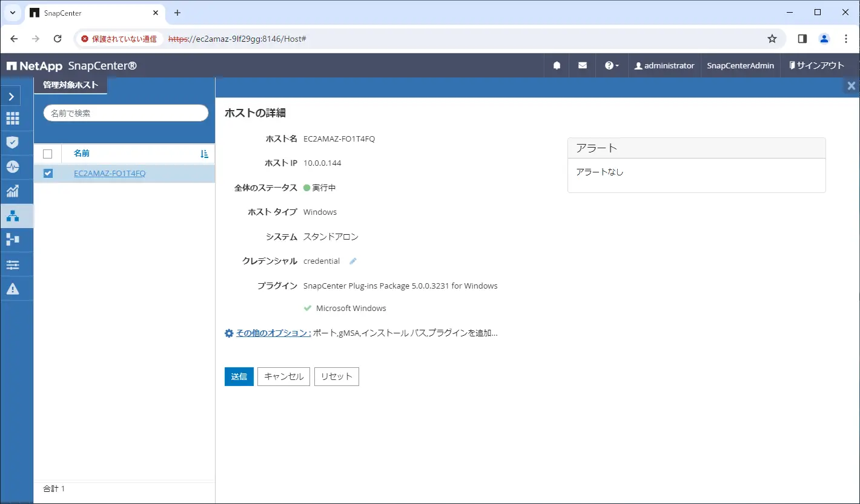Click the 合計 1 total count
The height and width of the screenshot is (504, 860).
tap(54, 488)
